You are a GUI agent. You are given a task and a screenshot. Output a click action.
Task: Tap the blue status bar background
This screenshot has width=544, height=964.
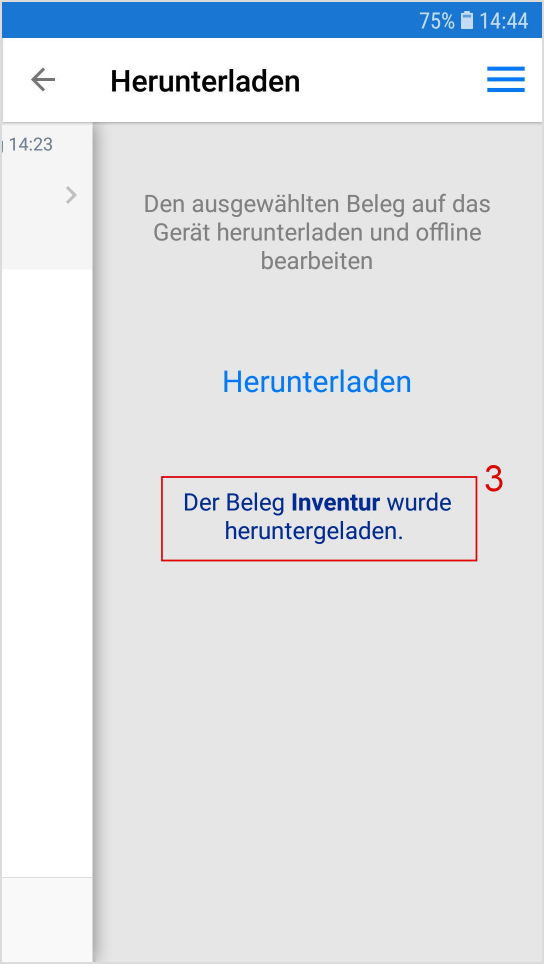pos(209,20)
